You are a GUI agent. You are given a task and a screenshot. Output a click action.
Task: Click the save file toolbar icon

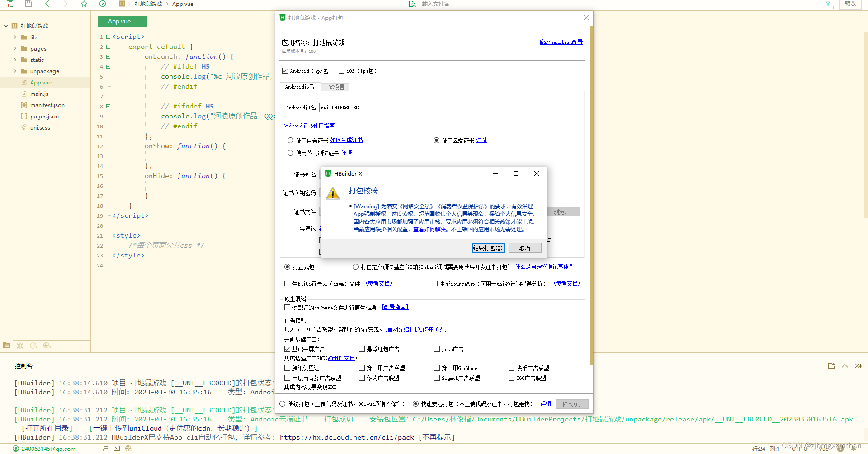click(28, 4)
